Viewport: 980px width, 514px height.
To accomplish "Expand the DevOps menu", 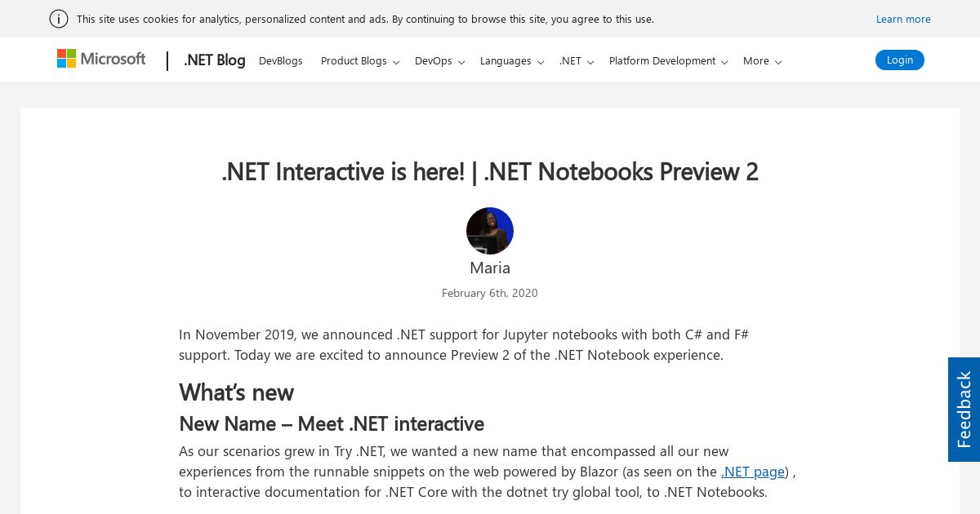I will point(439,61).
